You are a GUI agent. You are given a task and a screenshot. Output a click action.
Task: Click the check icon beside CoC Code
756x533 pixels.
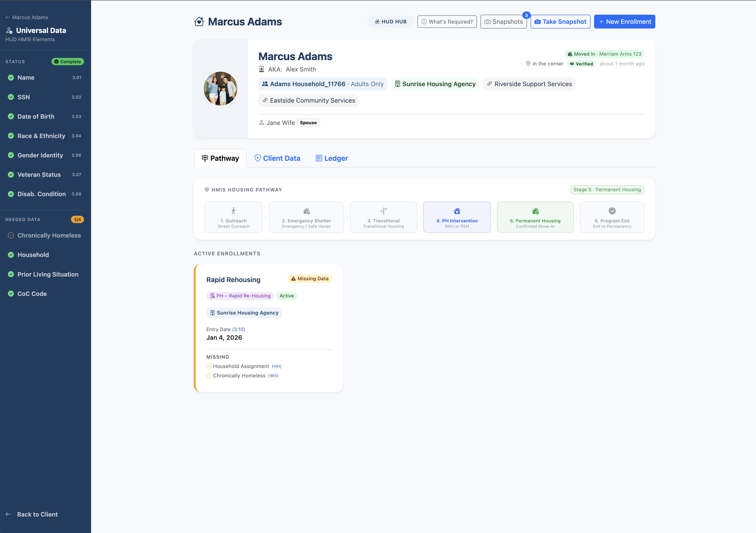click(x=11, y=294)
